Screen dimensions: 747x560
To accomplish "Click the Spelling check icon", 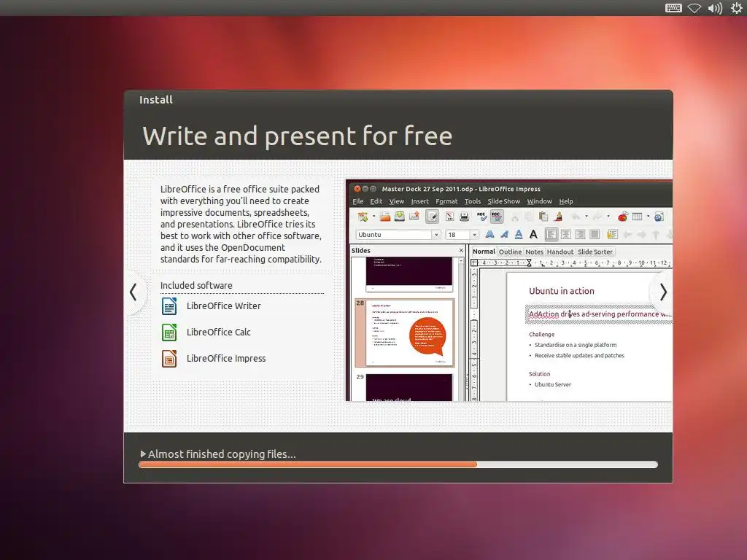I will pyautogui.click(x=481, y=217).
